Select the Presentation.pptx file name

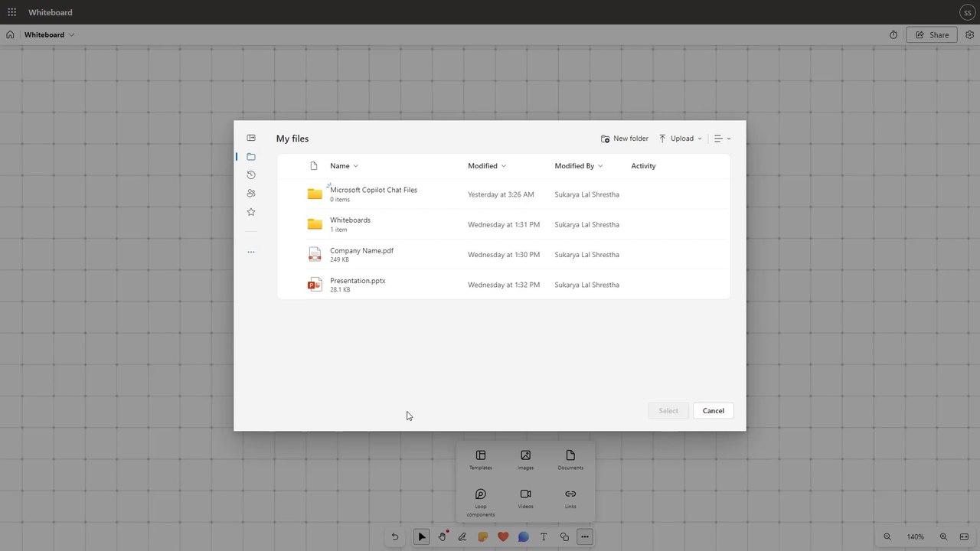[x=358, y=281]
